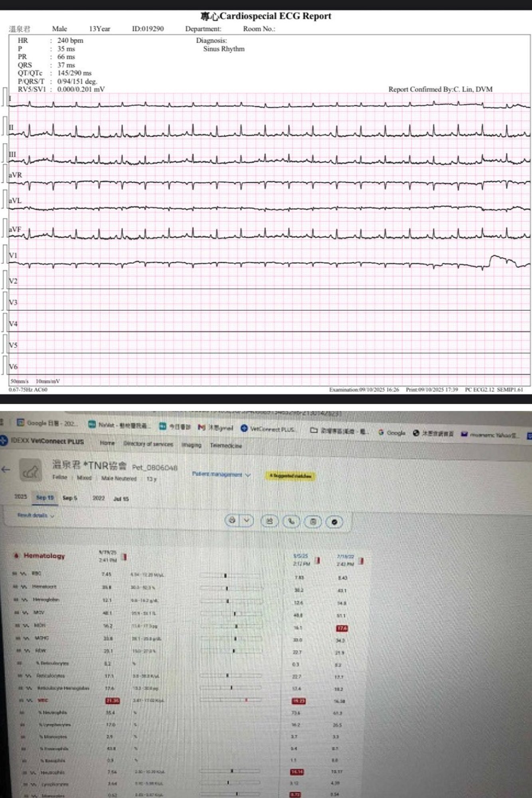
Task: Click the print icon in the results toolbar
Action: pos(232,520)
